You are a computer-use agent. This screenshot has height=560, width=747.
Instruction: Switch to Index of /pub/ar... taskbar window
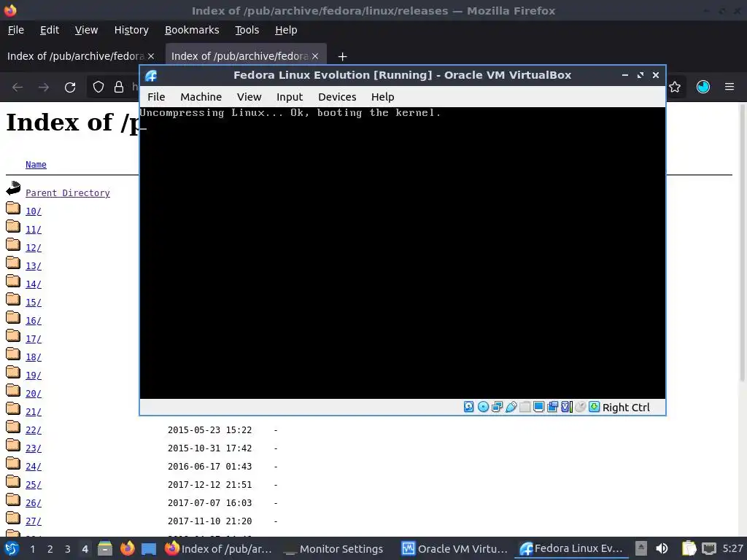tap(219, 549)
